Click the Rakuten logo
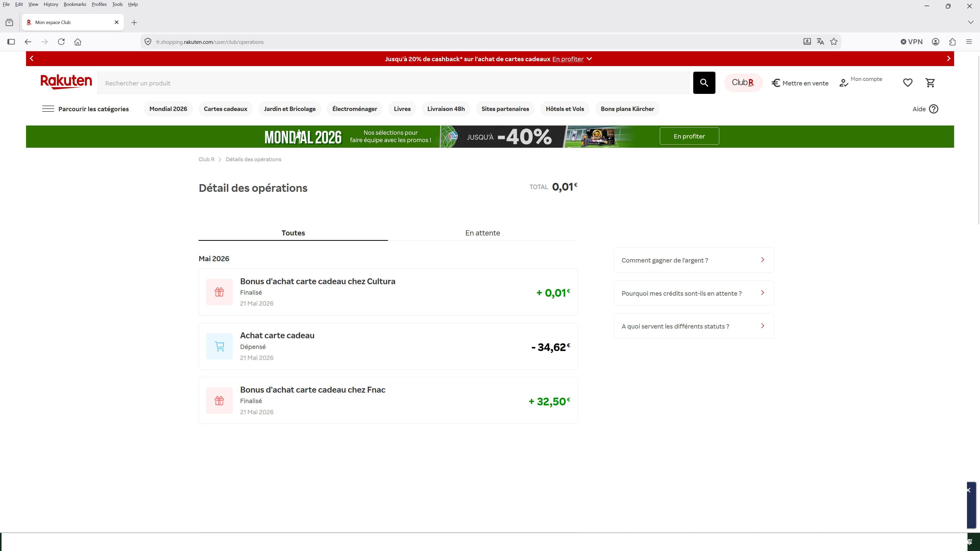The height and width of the screenshot is (551, 980). pyautogui.click(x=66, y=82)
